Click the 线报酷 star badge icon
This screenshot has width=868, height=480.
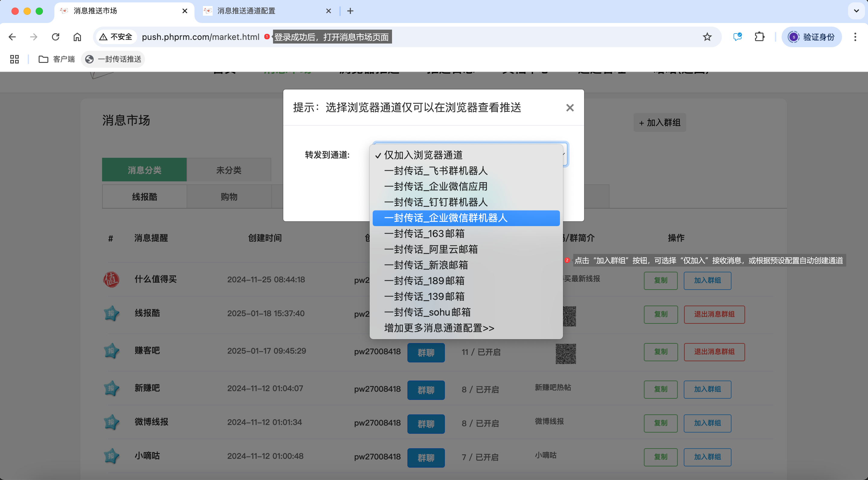click(x=111, y=313)
